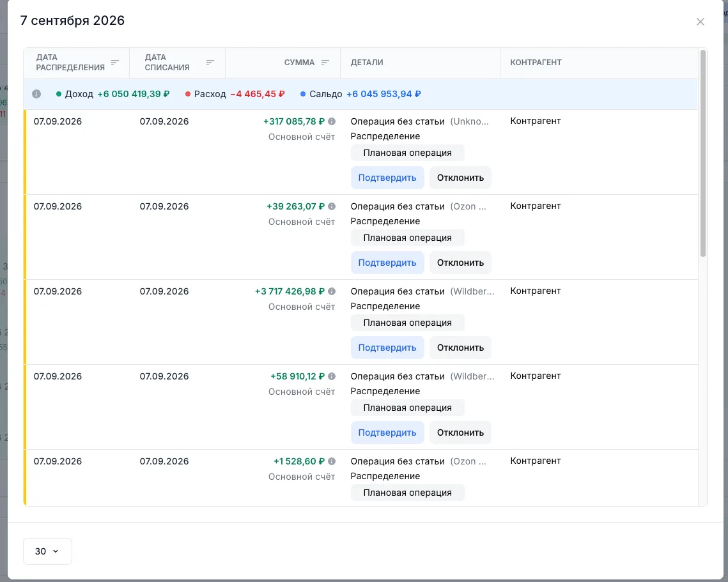Click Основной счёт under +39 263,07 ₽
This screenshot has width=728, height=582.
click(x=301, y=222)
